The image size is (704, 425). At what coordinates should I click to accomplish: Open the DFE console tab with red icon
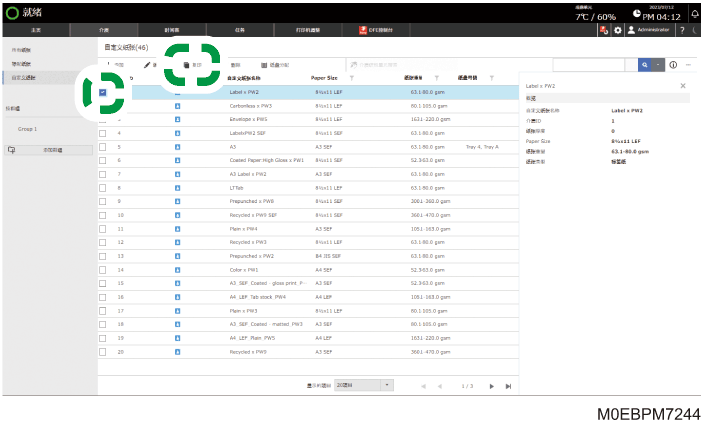click(x=376, y=30)
